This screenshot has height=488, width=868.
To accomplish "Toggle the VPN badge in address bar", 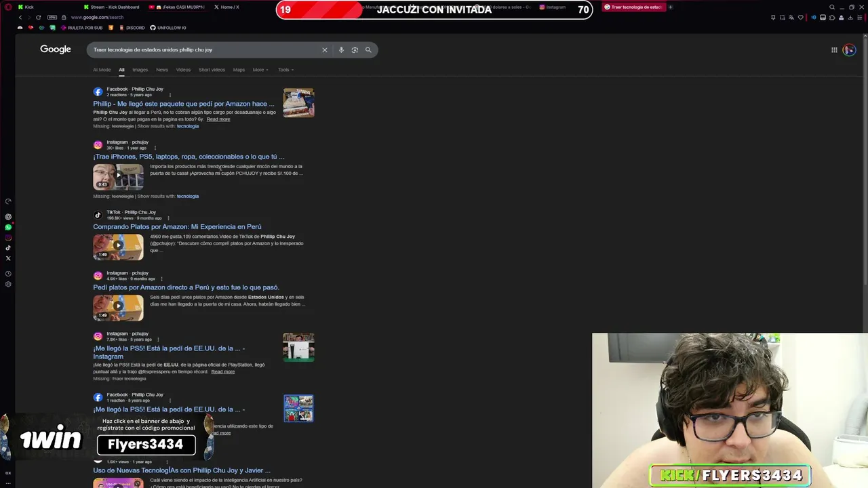I will point(52,17).
